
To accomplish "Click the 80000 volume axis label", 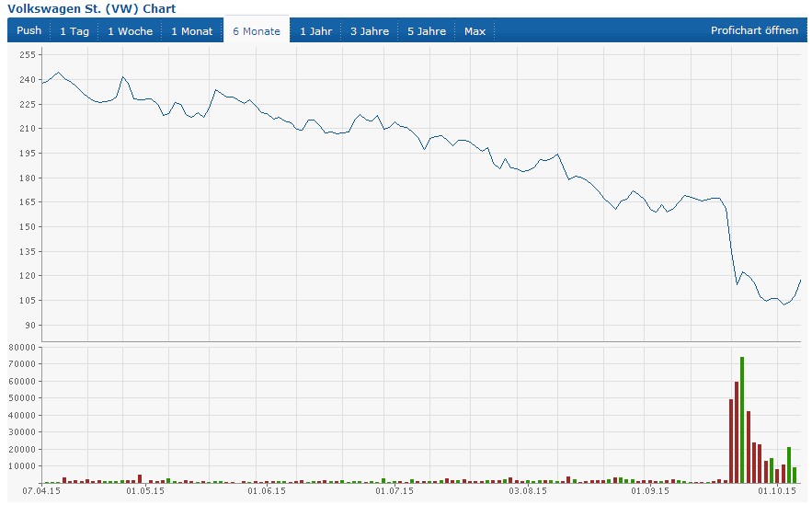I will point(22,347).
